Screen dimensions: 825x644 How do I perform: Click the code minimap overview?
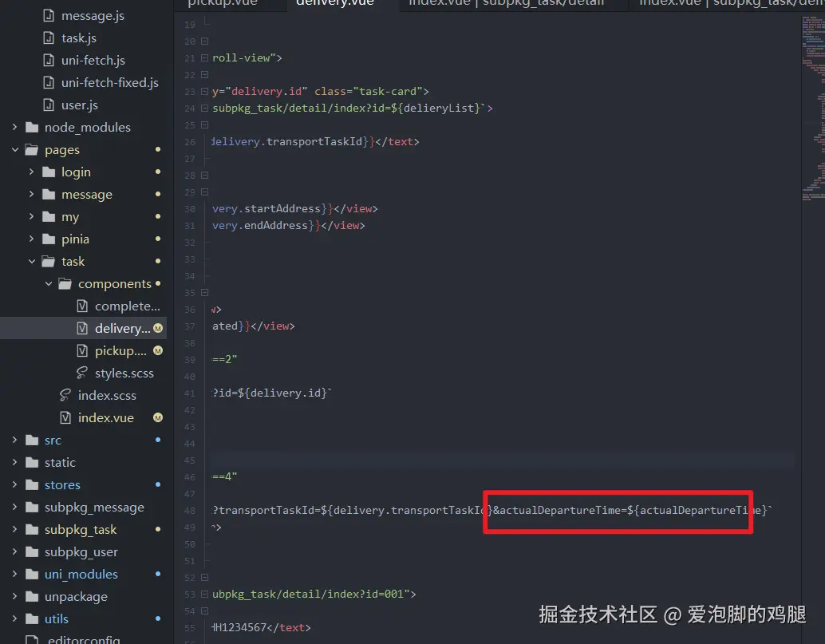click(813, 108)
